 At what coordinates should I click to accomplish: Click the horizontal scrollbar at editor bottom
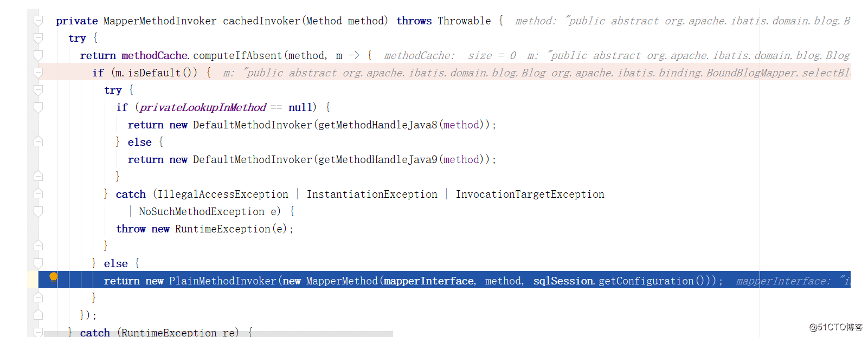pos(218,334)
